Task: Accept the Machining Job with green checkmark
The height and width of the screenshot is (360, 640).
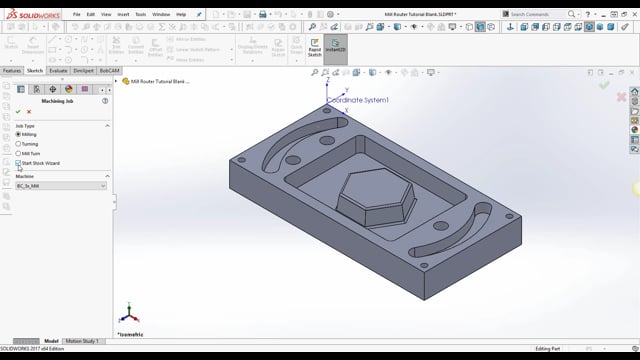Action: [18, 111]
